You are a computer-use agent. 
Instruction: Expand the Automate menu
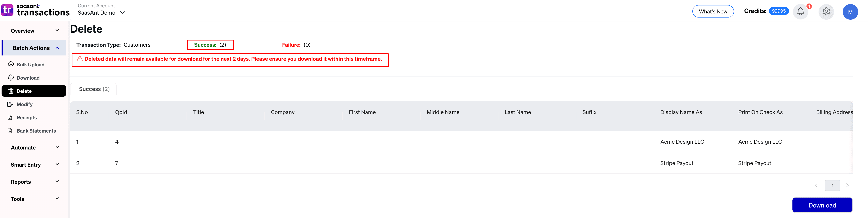[x=35, y=148]
